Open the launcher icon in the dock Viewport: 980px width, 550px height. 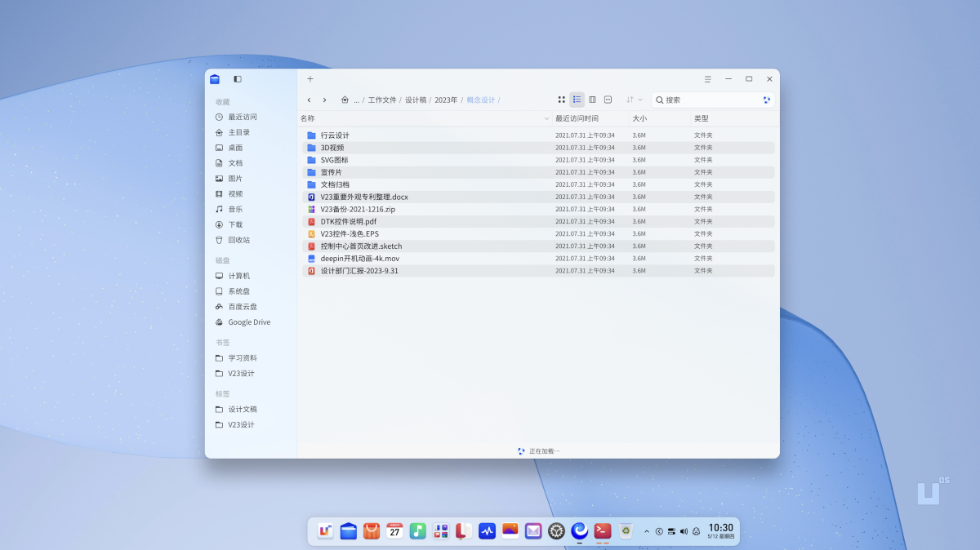tap(325, 531)
